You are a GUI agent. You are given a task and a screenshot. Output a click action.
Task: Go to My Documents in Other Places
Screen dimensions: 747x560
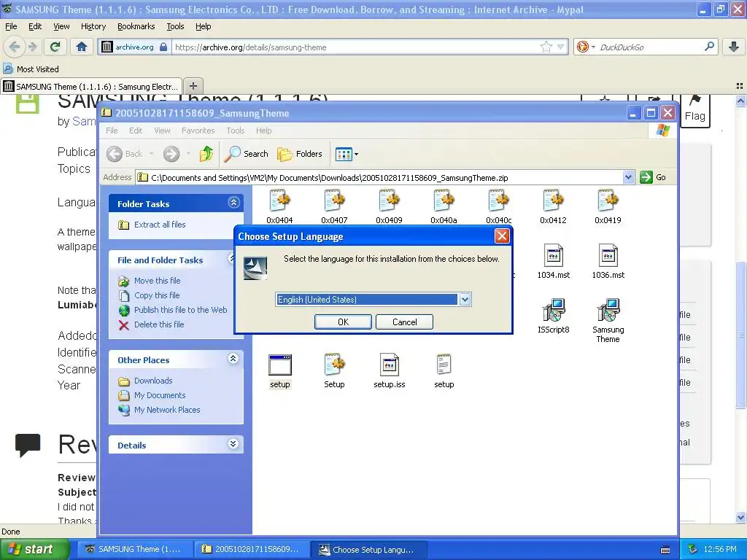160,395
